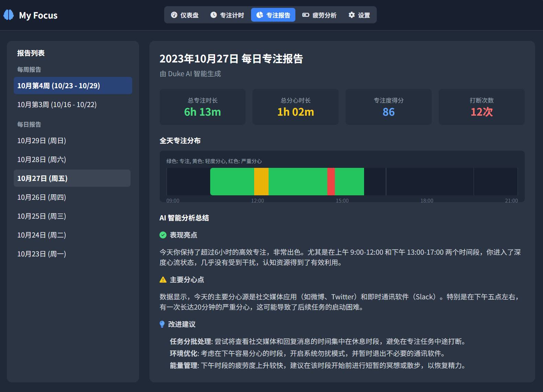Image resolution: width=543 pixels, height=392 pixels.
Task: Click the green check icon beside 表现亮点
Action: coord(163,235)
